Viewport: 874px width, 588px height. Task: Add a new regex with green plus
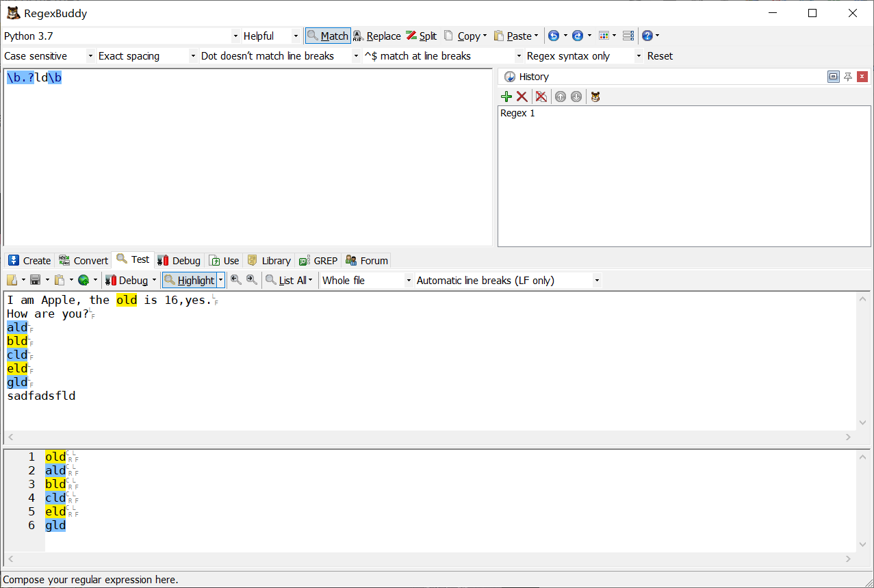pos(506,97)
